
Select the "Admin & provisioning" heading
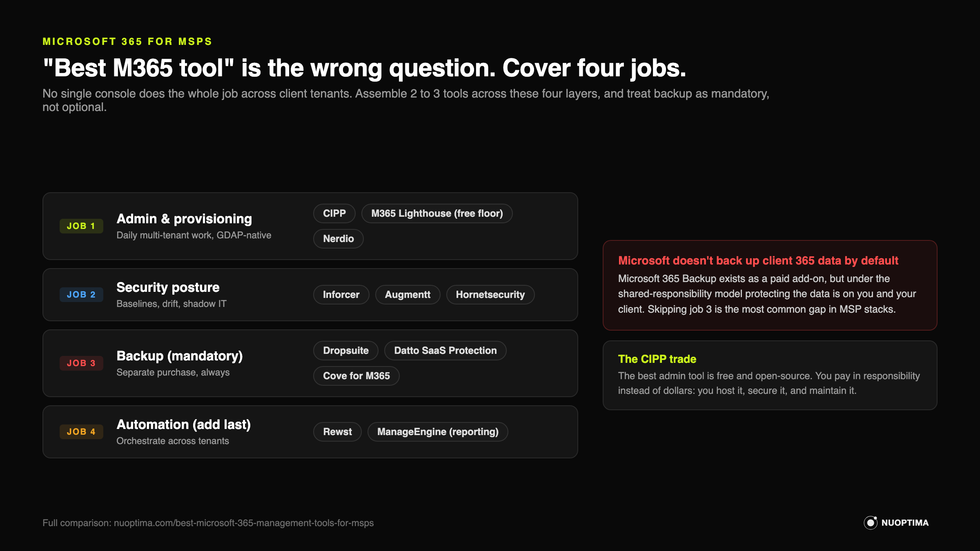[x=184, y=219]
